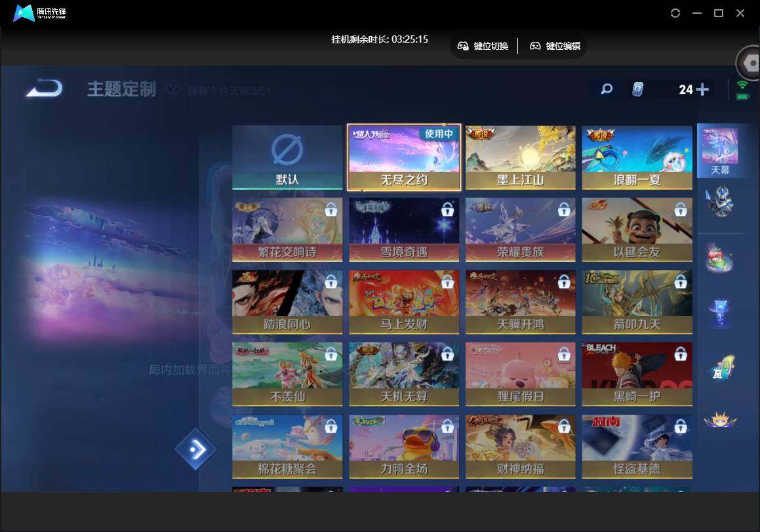Select the 力鸭全场 theme card
Viewport: 760px width, 532px height.
(x=404, y=447)
